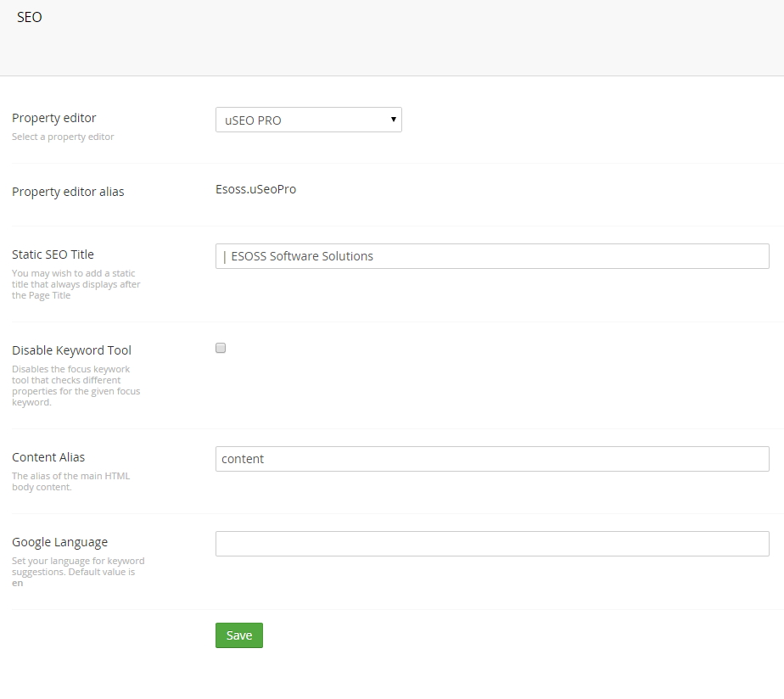
Task: Click the property editor dropdown arrow
Action: point(394,120)
